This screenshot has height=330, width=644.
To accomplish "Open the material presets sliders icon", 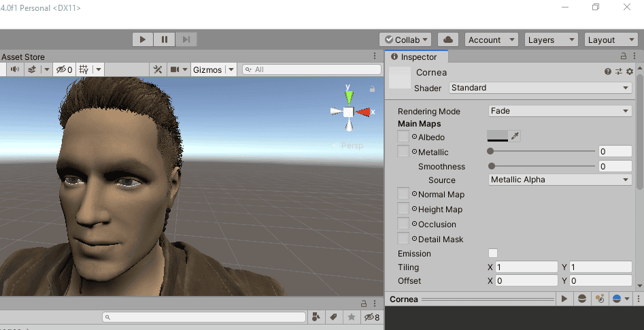I will click(619, 71).
